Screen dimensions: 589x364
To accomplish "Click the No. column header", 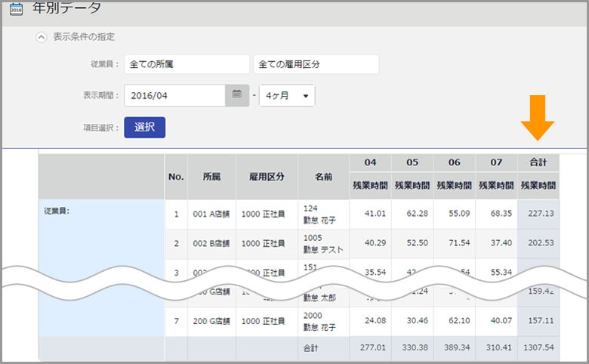I will click(x=176, y=177).
